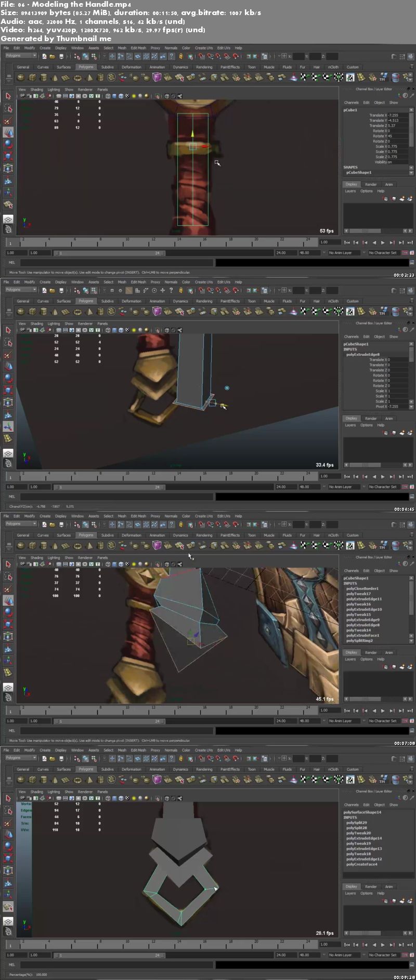Screen dimensions: 416x980
Task: Open the Polygons menu set dropdown in 00:09:28 frame
Action: [21, 758]
